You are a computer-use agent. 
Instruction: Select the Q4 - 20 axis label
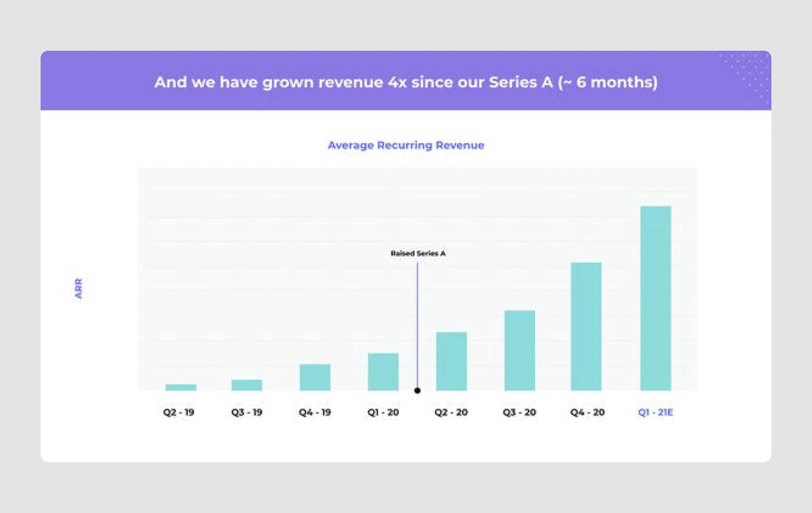587,412
